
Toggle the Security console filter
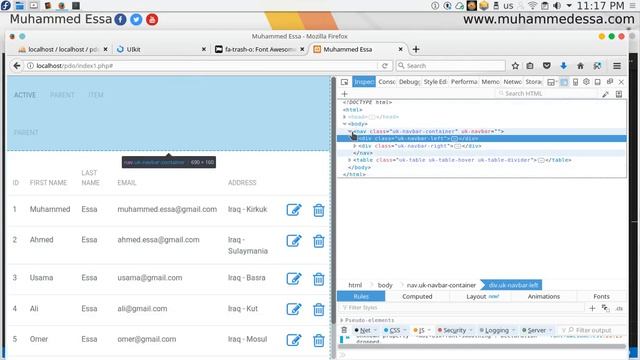pyautogui.click(x=454, y=330)
